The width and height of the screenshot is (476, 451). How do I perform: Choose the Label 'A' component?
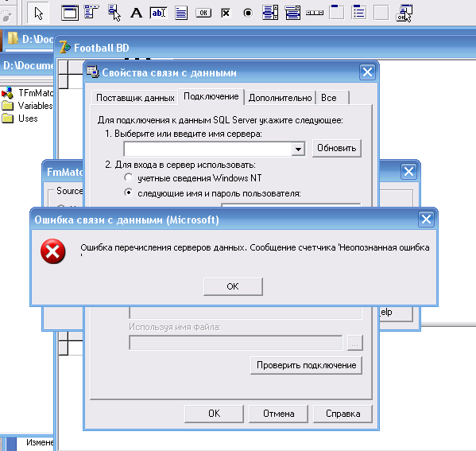tap(136, 13)
